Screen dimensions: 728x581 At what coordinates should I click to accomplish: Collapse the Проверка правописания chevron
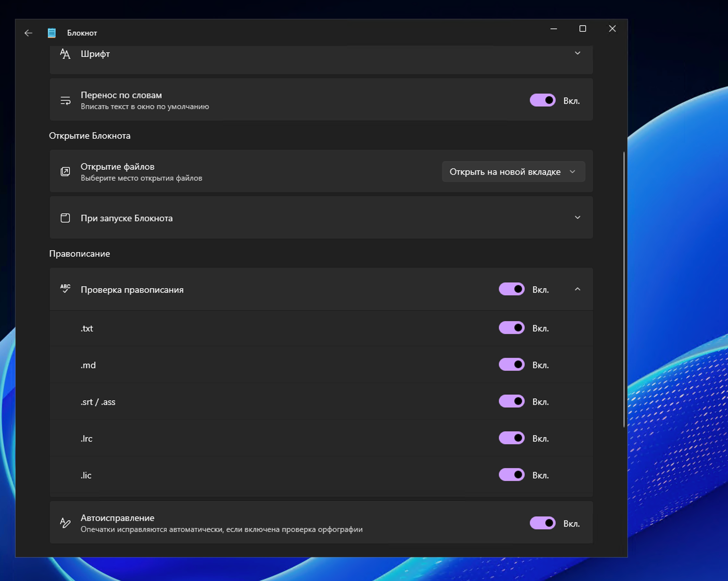(578, 290)
